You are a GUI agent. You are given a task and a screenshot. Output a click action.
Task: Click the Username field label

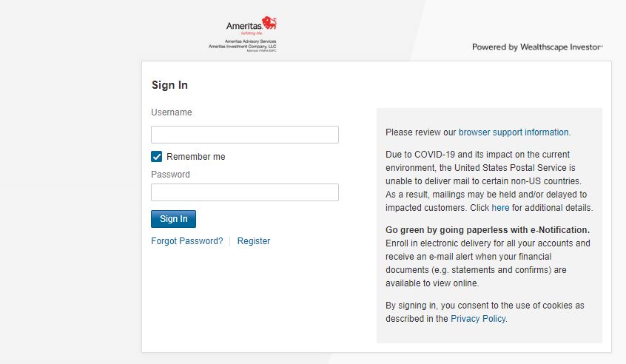point(172,112)
